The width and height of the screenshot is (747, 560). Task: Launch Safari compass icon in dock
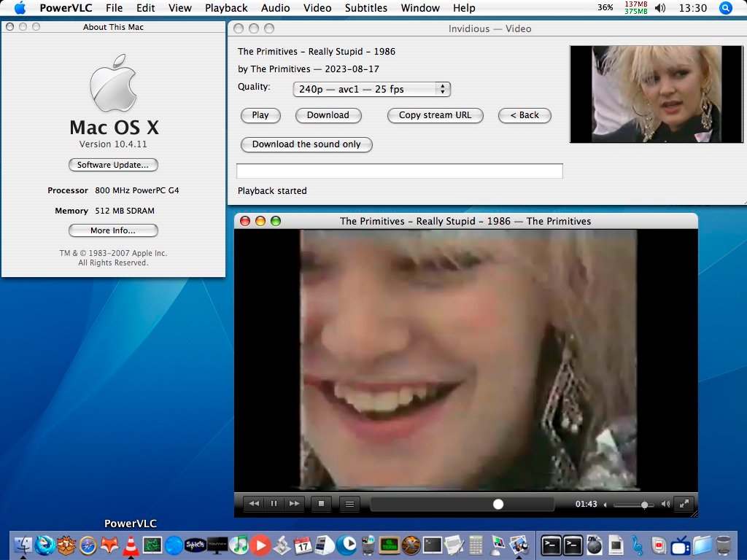pos(88,545)
